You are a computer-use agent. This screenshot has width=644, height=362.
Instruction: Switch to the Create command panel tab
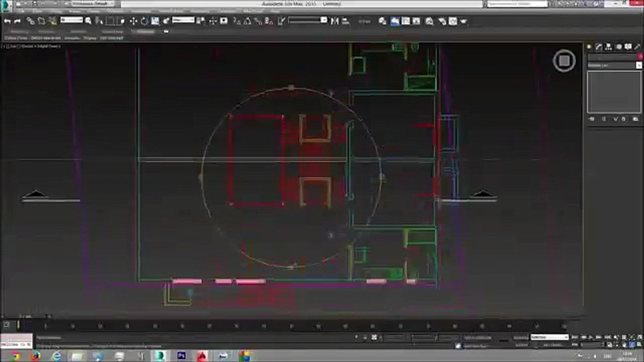coord(590,47)
